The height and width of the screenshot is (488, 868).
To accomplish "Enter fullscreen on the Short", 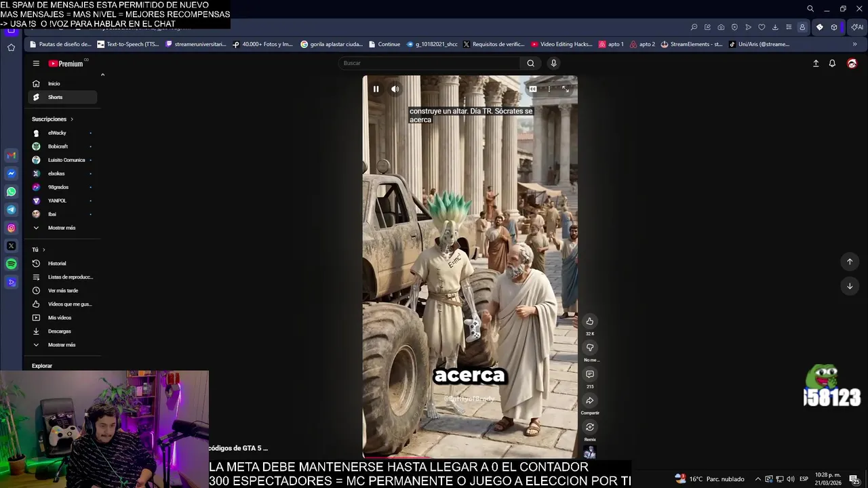I will tap(566, 89).
